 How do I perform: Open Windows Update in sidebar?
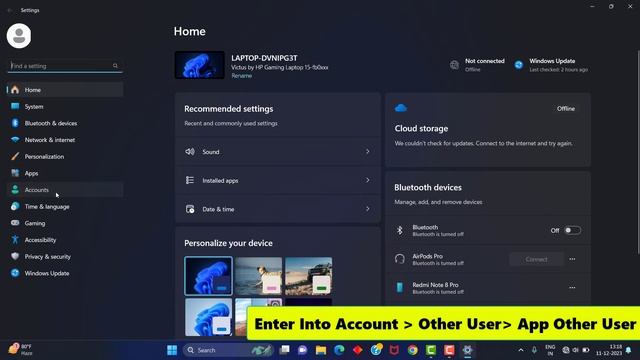tap(65, 273)
